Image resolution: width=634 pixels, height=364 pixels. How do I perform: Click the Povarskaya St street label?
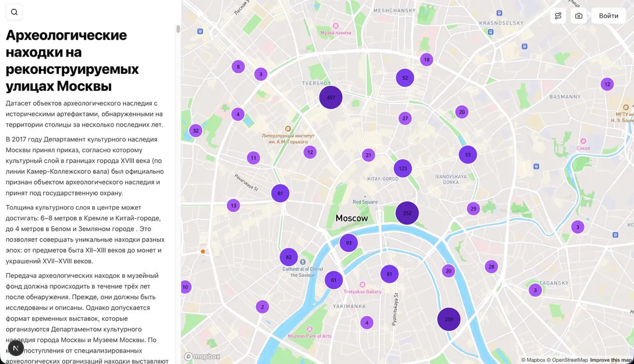click(x=247, y=182)
